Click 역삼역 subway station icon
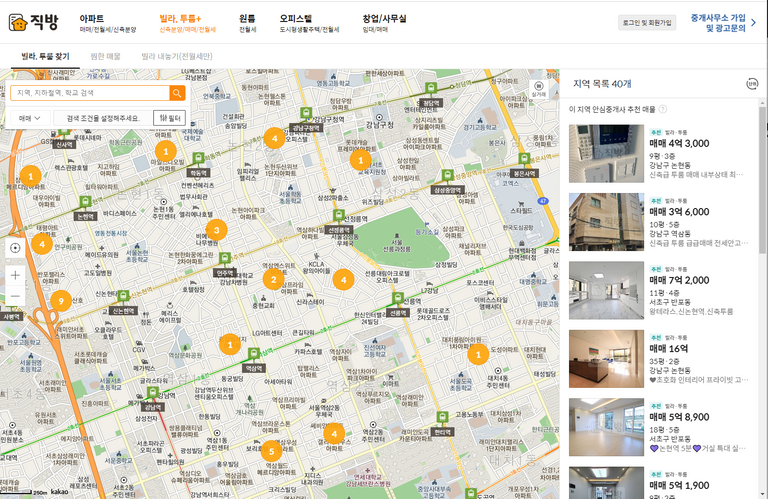Screen dimensions: 768x499 pyautogui.click(x=254, y=354)
